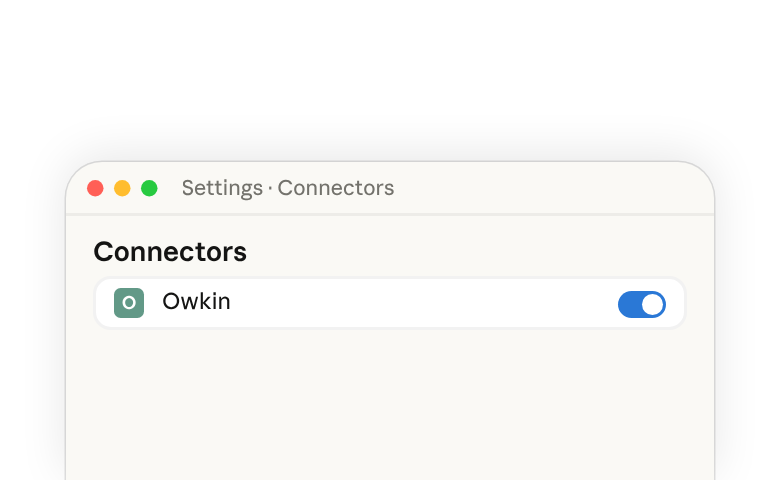
Task: Click the yellow traffic light dot
Action: coord(122,188)
